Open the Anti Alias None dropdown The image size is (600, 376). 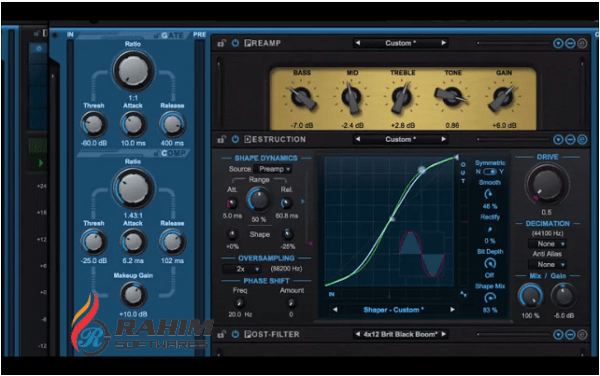click(x=548, y=264)
